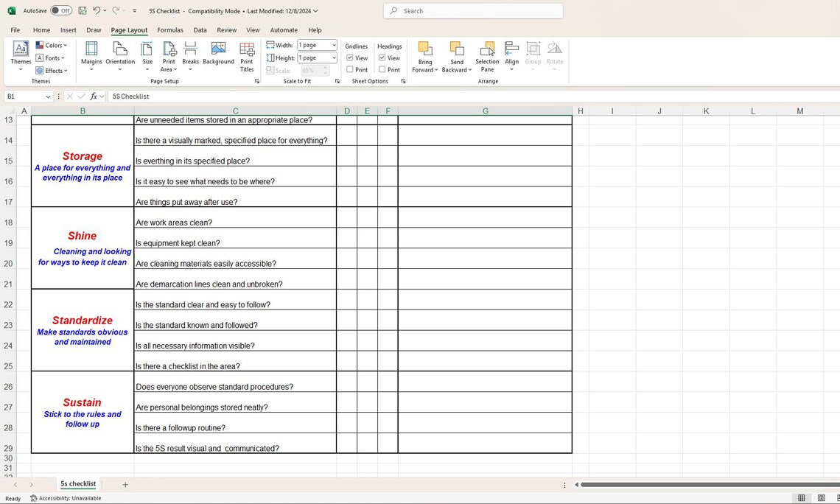Select column C header

(x=235, y=111)
